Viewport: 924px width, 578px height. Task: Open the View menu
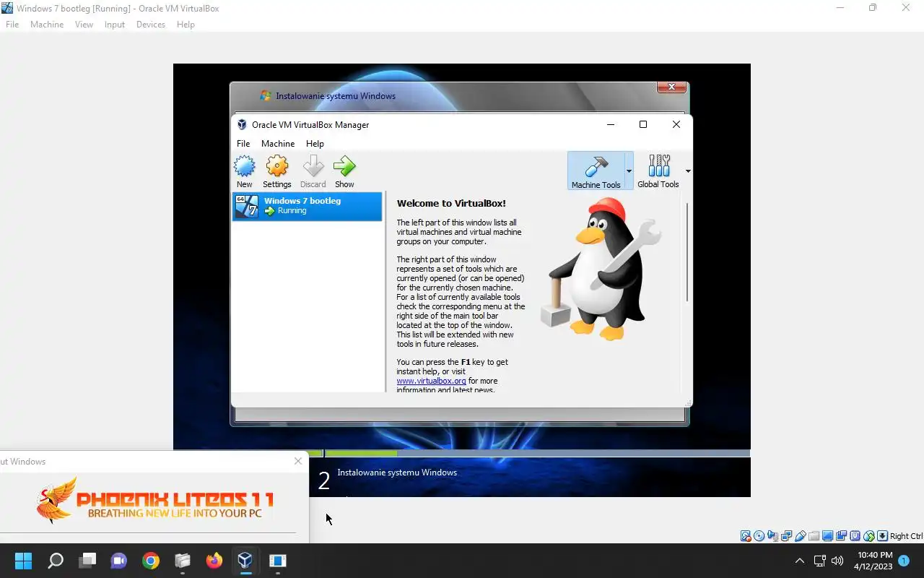click(84, 25)
